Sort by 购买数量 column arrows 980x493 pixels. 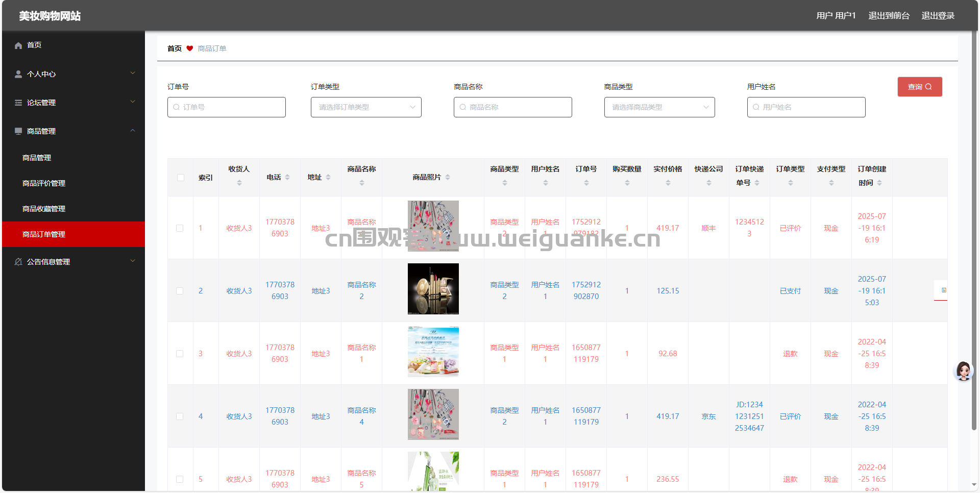pos(627,183)
